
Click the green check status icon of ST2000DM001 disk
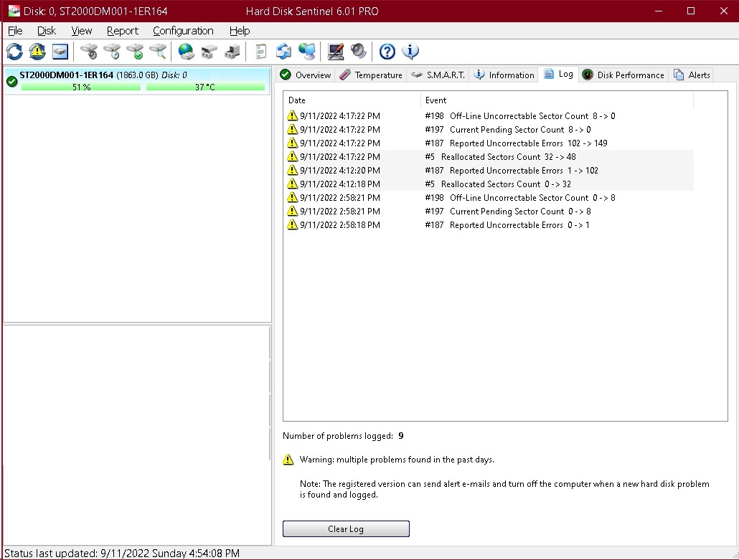click(12, 82)
